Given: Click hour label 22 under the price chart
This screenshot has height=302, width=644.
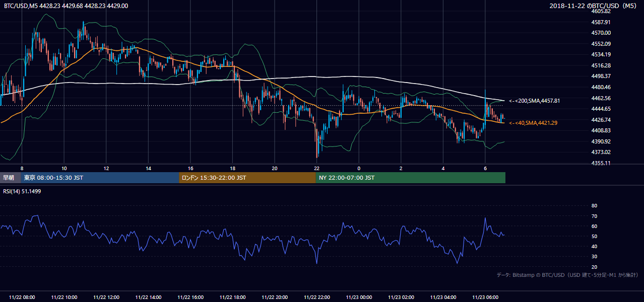Looking at the screenshot, I should [316, 168].
